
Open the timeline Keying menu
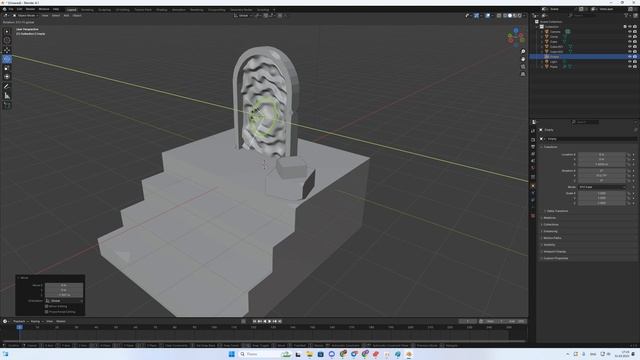36,321
